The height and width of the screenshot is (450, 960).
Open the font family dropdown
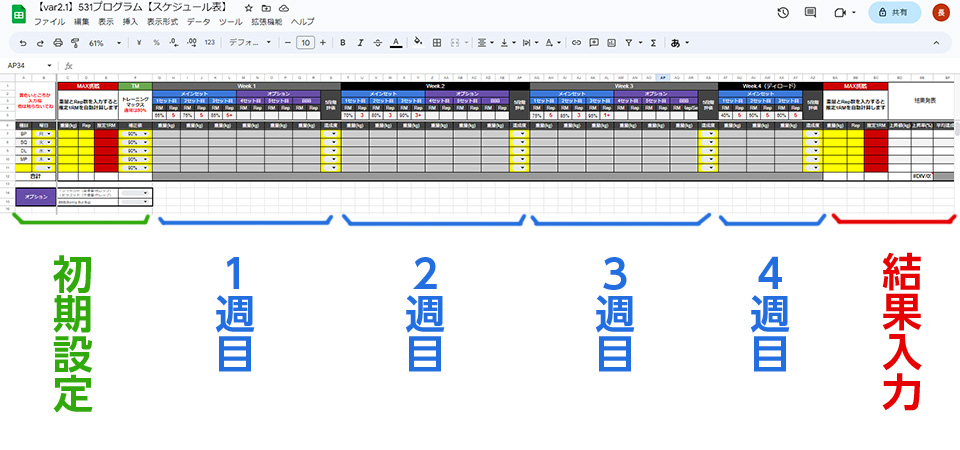coord(249,43)
